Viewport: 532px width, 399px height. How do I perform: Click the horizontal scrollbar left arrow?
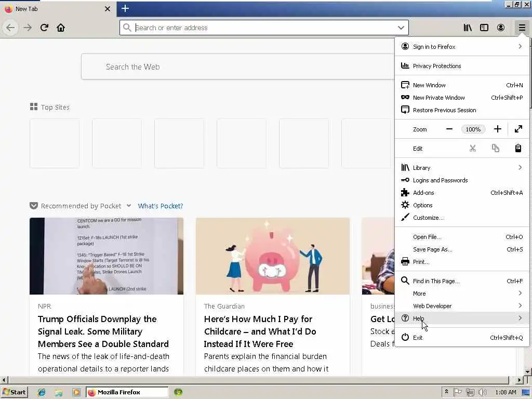tap(4, 380)
